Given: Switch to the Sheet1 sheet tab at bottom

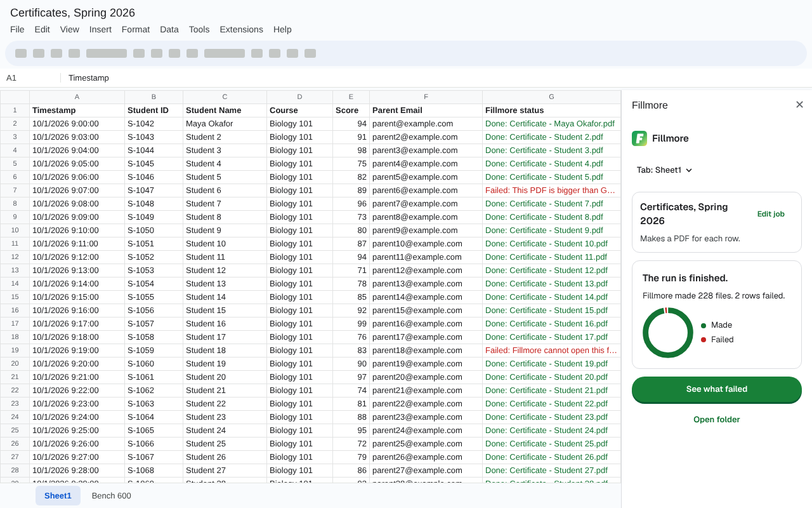Looking at the screenshot, I should coord(58,495).
